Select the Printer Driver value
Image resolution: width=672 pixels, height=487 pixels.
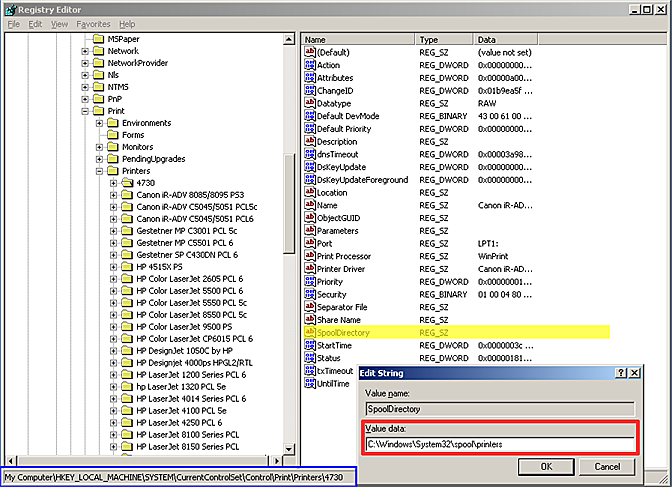(x=341, y=269)
